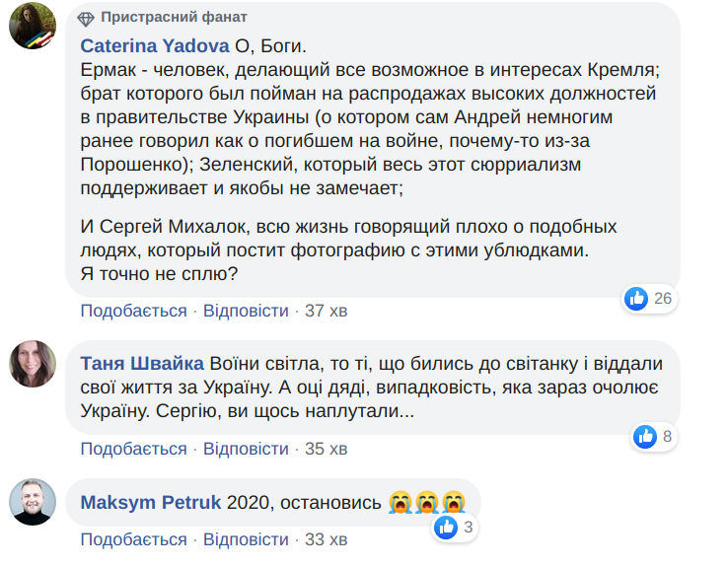Image resolution: width=728 pixels, height=566 pixels.
Task: Open Caterina Yadova's profile name link
Action: (x=154, y=46)
